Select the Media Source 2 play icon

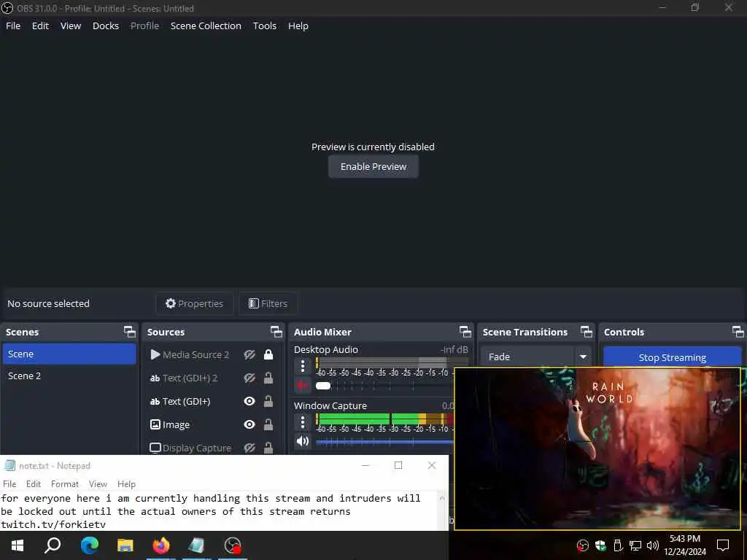tap(155, 355)
